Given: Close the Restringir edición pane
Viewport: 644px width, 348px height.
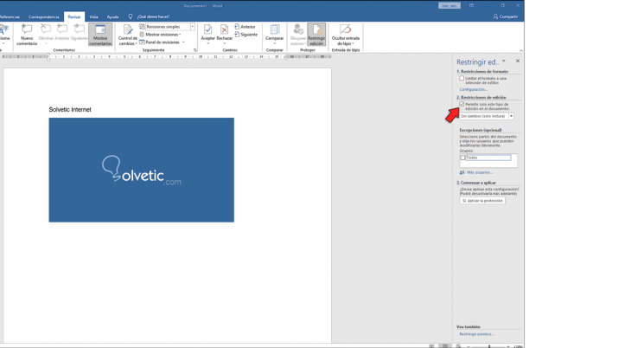Looking at the screenshot, I should pos(518,61).
